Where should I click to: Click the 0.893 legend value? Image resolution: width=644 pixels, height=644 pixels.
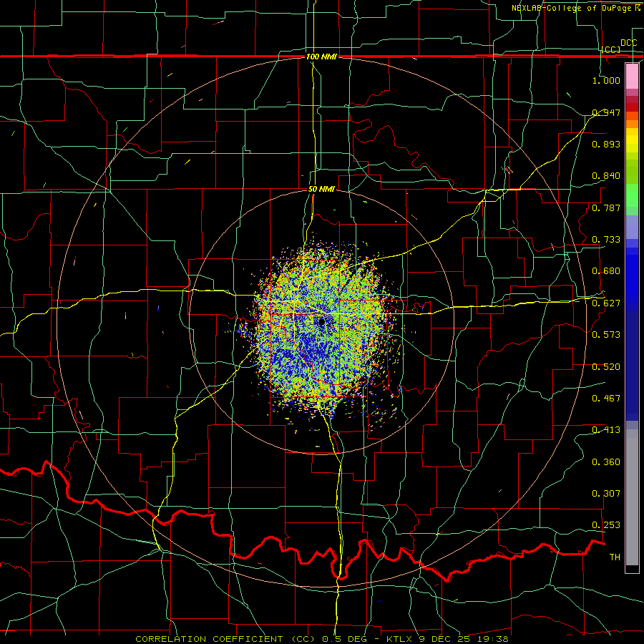pos(606,144)
